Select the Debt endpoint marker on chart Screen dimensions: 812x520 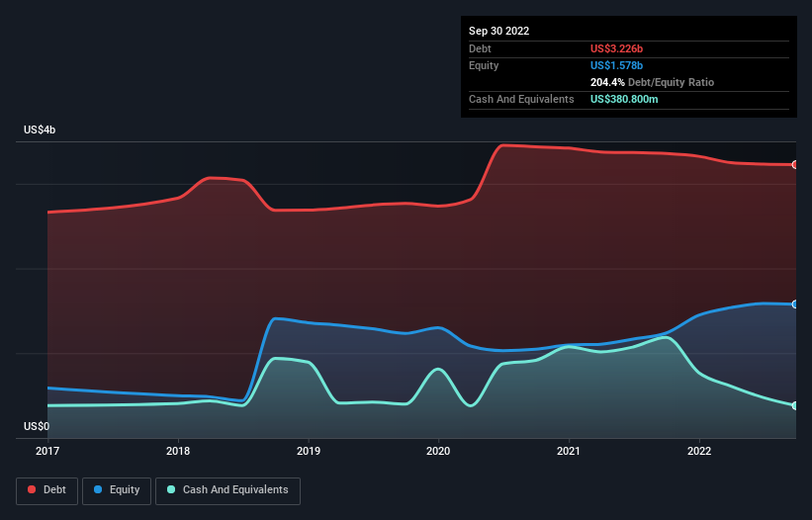795,164
